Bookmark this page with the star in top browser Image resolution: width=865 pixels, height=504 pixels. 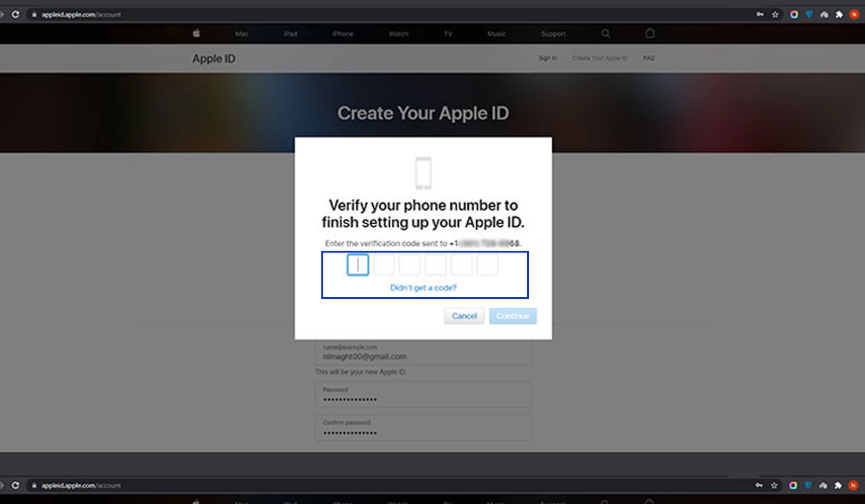[x=775, y=15]
